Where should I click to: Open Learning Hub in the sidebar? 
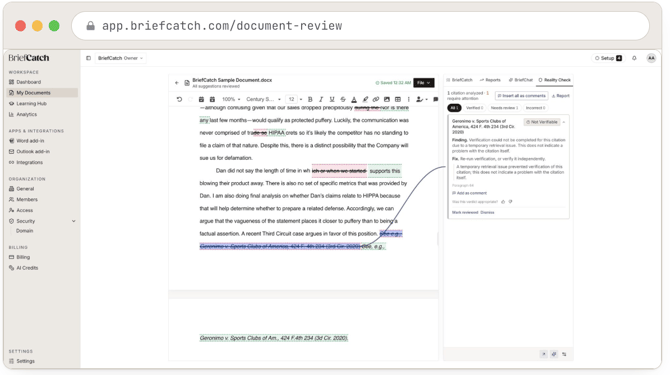[43, 103]
